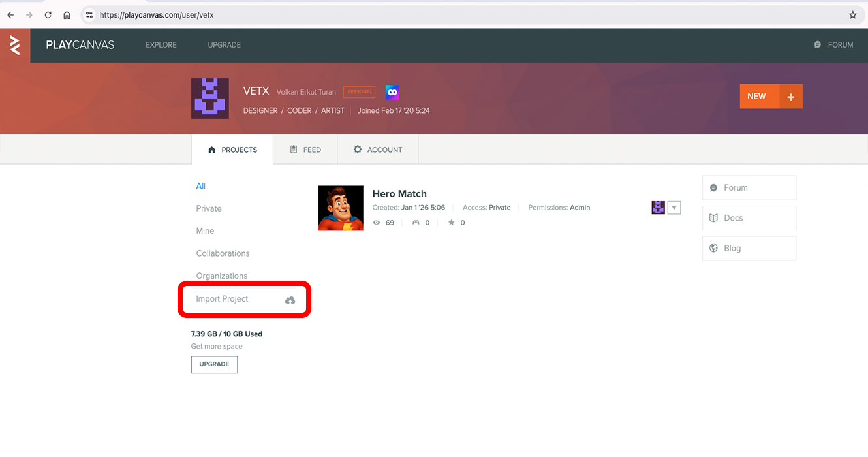Click Get more space link
This screenshot has width=868, height=457.
217,347
